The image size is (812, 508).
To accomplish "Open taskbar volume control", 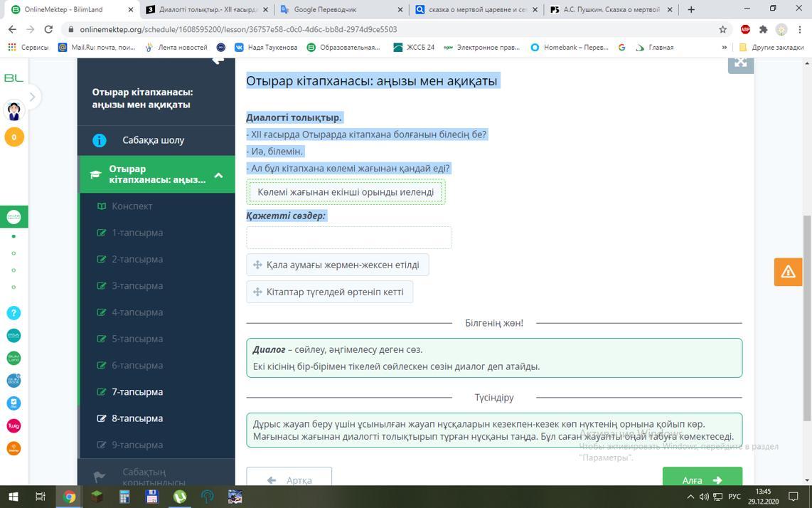I will 705,497.
